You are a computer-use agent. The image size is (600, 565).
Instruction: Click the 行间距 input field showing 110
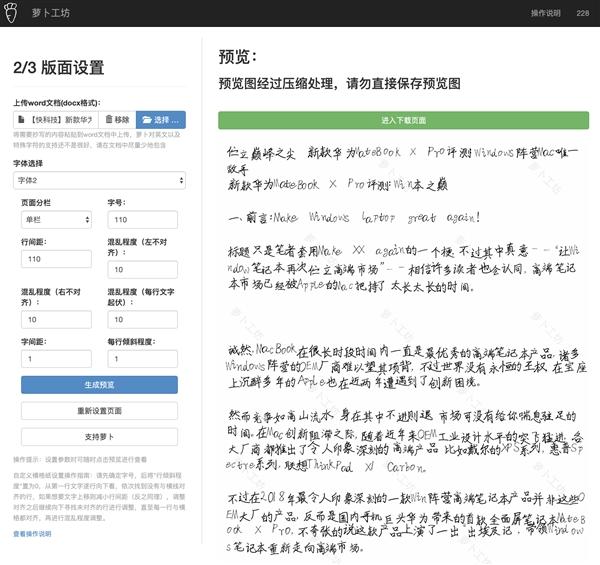pyautogui.click(x=56, y=259)
